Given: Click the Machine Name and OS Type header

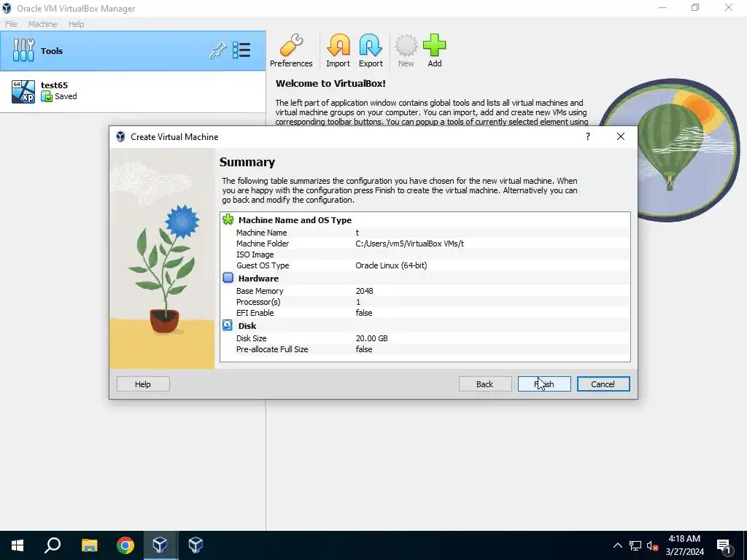Looking at the screenshot, I should tap(295, 220).
